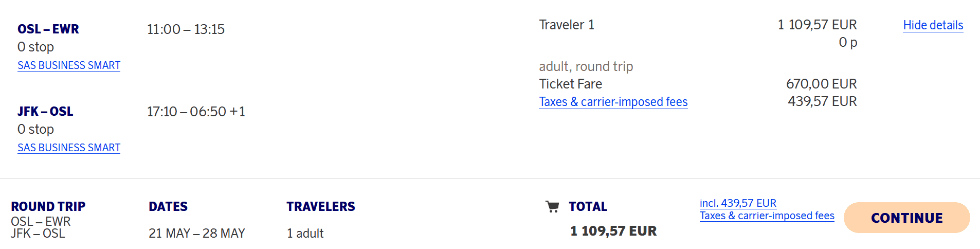Click the 21 MAY – 28 MAY date range
This screenshot has width=980, height=249.
(197, 234)
